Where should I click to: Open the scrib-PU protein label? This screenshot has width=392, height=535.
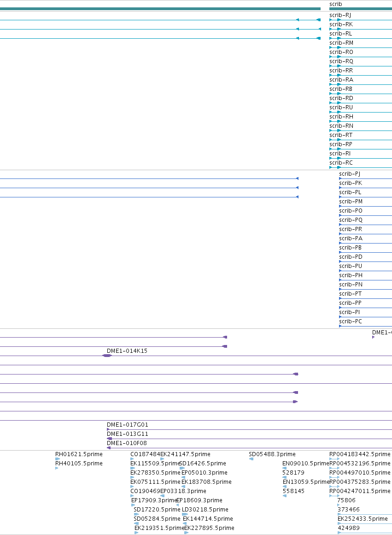pos(351,266)
